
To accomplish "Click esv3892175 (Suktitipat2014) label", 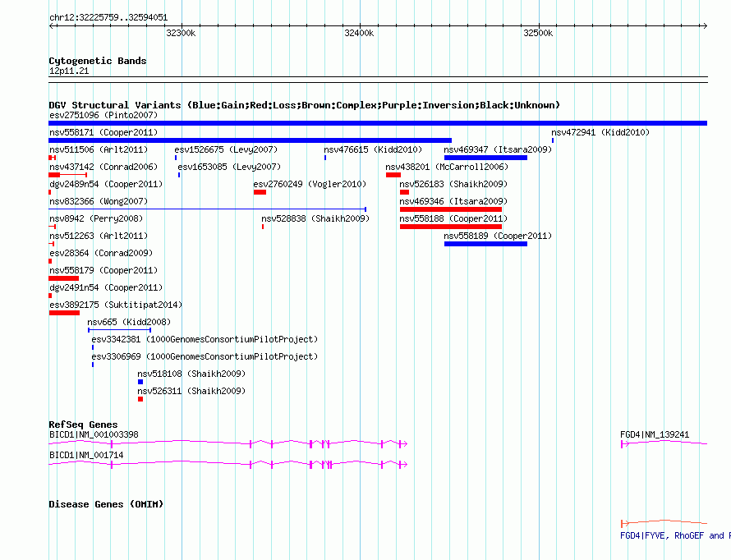I will [116, 305].
